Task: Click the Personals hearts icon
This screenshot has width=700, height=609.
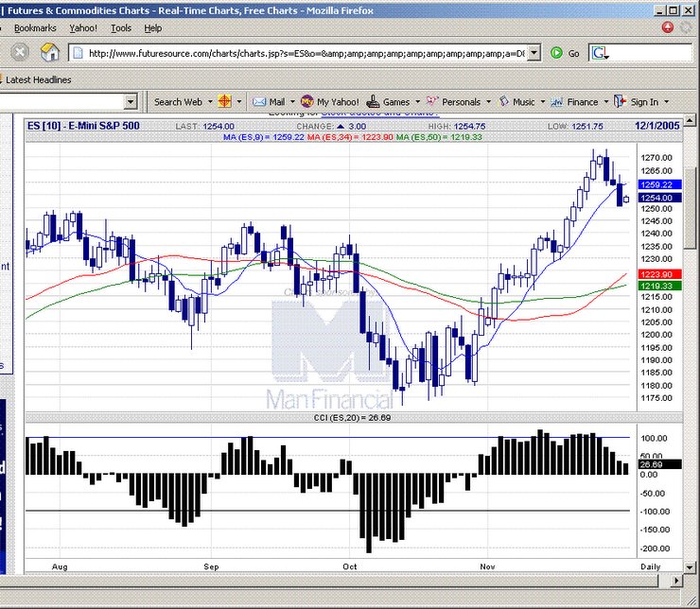Action: 431,101
